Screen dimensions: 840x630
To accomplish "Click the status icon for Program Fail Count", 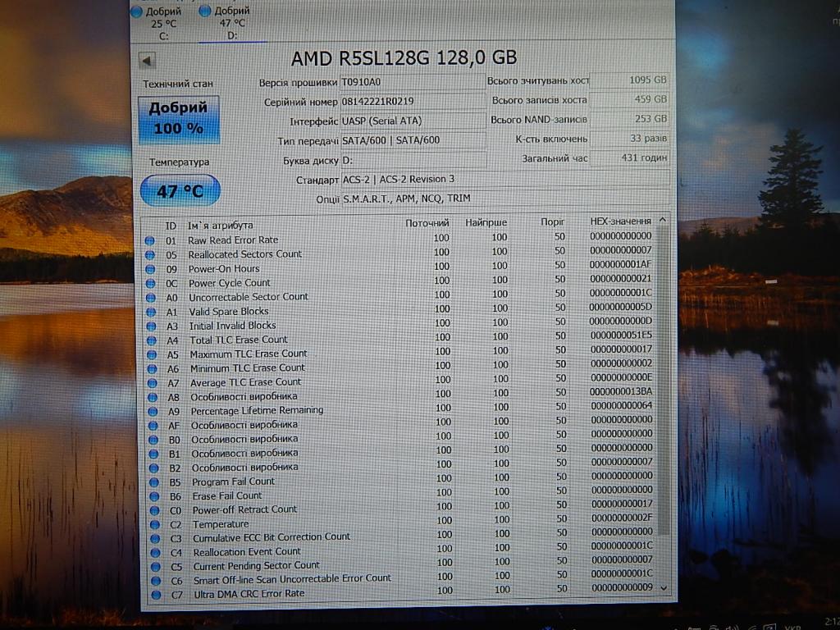I will (x=153, y=482).
